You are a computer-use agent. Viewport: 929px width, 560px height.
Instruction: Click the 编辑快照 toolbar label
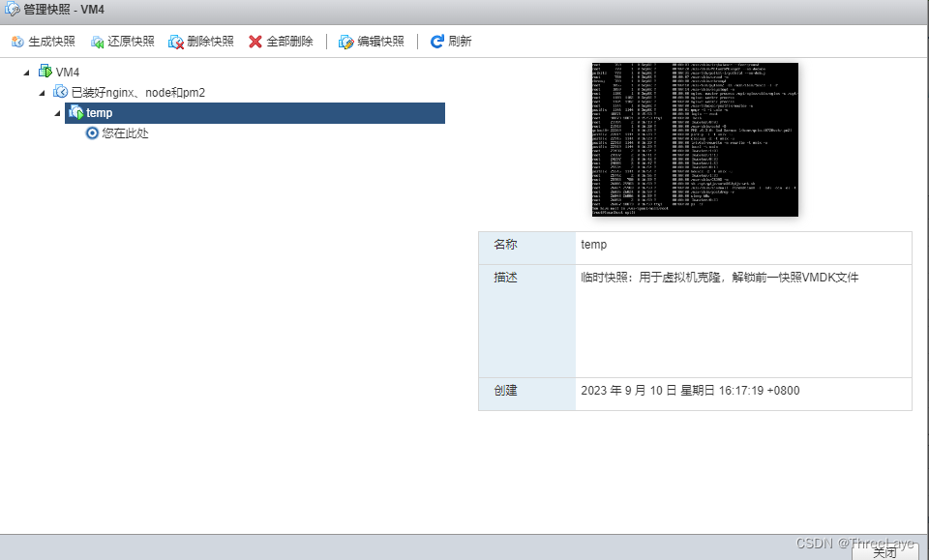pos(381,42)
